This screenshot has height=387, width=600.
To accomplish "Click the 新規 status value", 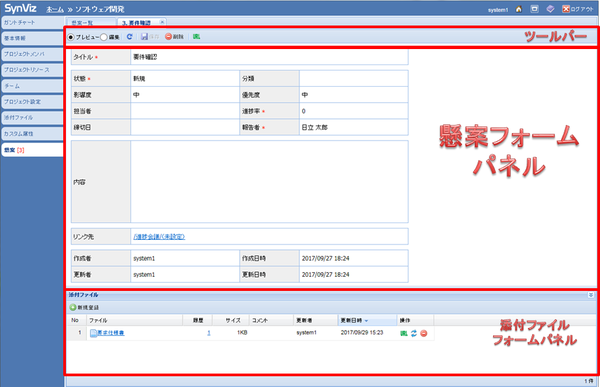I will click(x=139, y=79).
